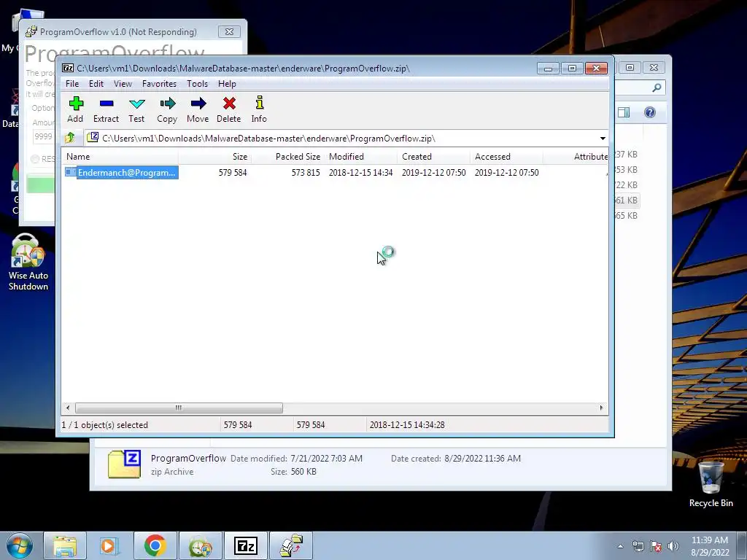This screenshot has height=560, width=747.
Task: Click the 7z taskbar button
Action: coord(246,545)
